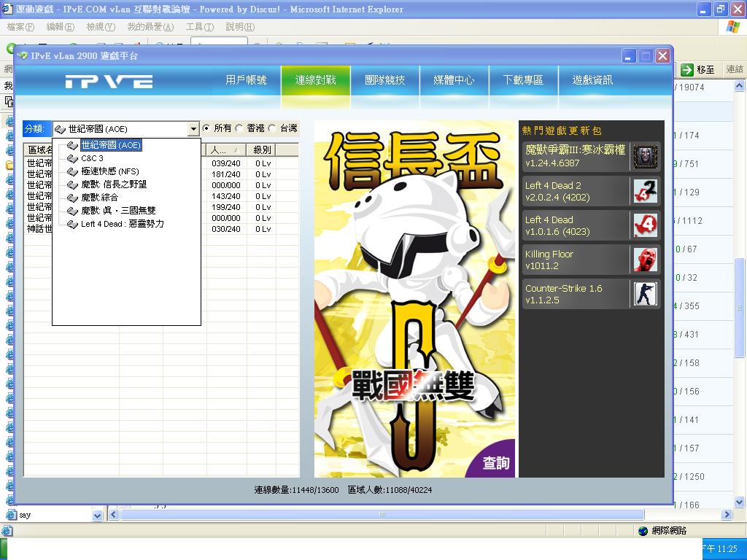Switch to the 媒體中心 tab

tap(454, 80)
